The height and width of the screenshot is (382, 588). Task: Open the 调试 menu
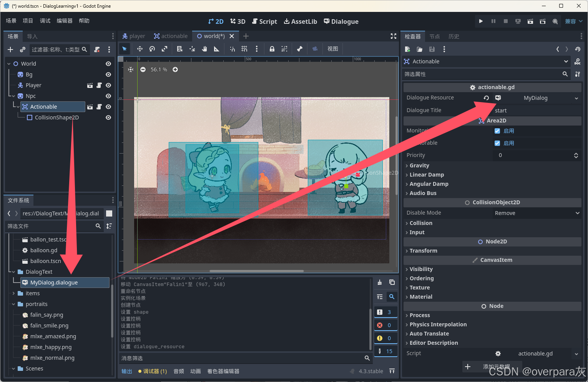(45, 21)
